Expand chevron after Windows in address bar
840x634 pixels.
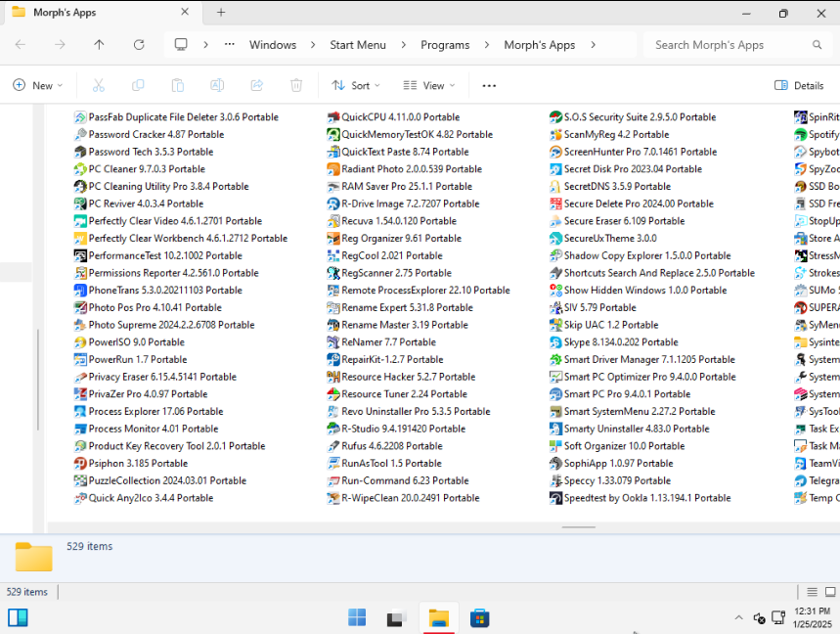tap(313, 44)
